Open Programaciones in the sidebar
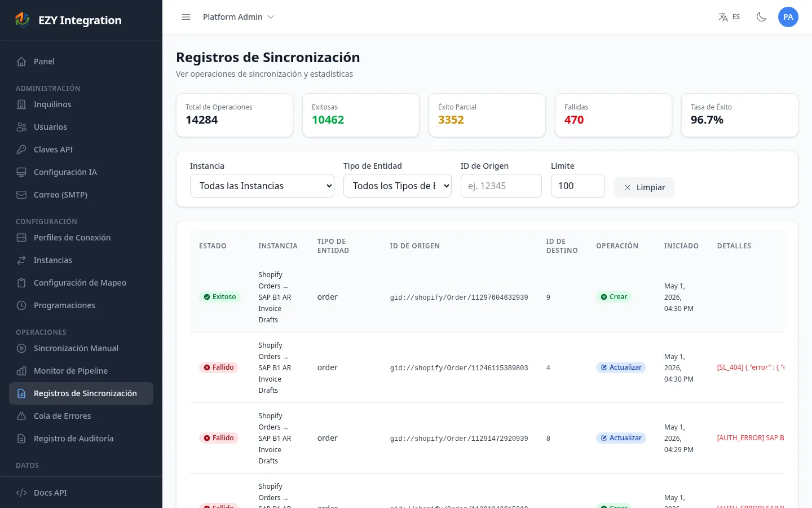This screenshot has height=508, width=812. [x=81, y=305]
